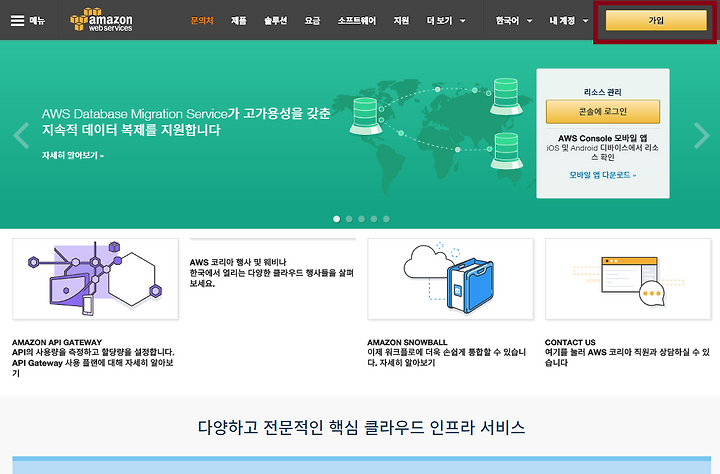Click the CONTACT US heading
The width and height of the screenshot is (720, 474).
click(570, 342)
